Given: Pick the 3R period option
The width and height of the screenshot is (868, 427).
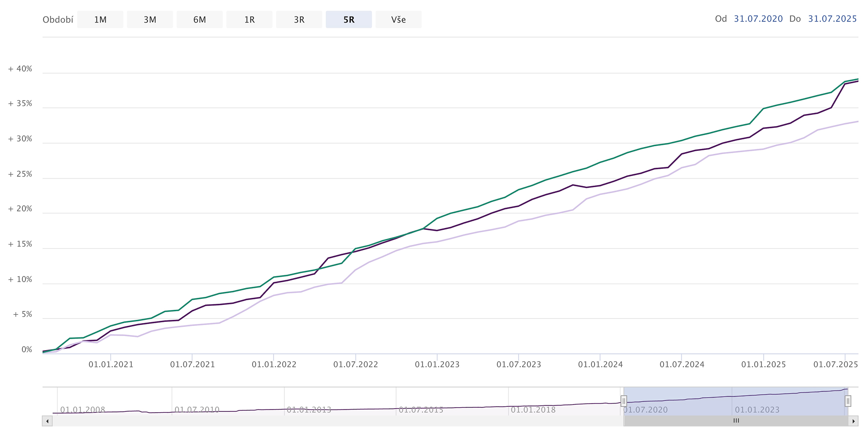Looking at the screenshot, I should pos(299,20).
